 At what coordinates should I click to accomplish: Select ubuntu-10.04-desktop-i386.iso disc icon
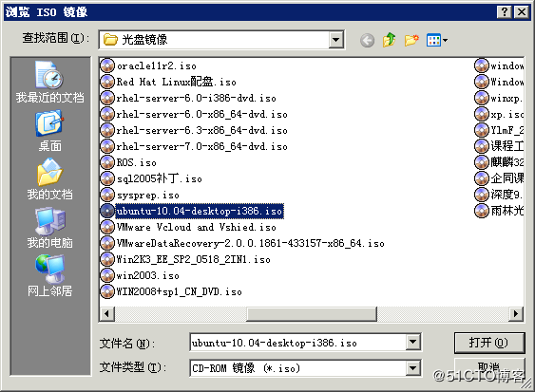(106, 211)
